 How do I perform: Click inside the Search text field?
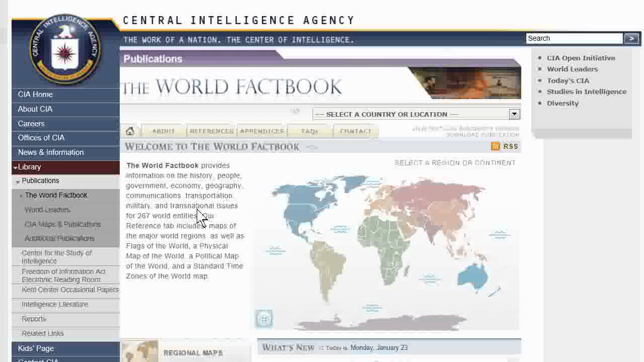(x=574, y=38)
